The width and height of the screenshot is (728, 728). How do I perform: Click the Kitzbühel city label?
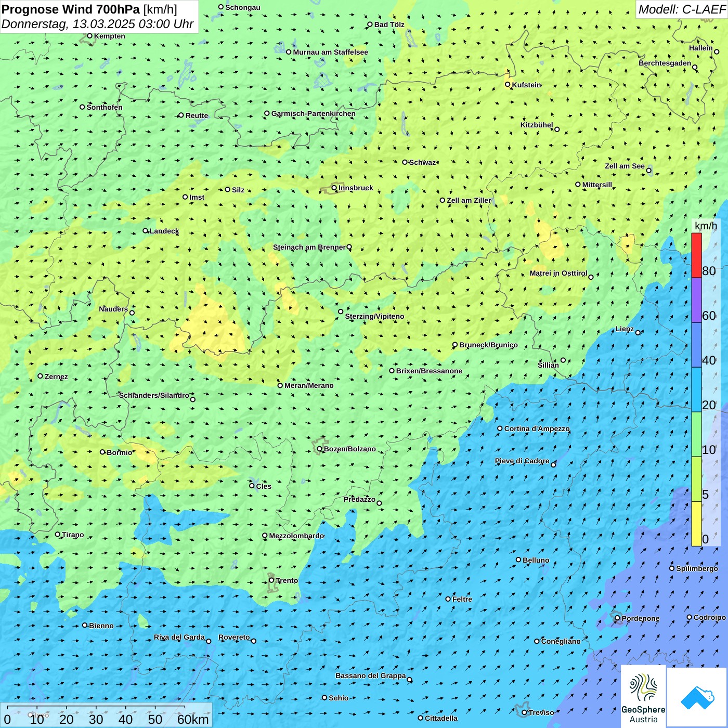click(537, 125)
